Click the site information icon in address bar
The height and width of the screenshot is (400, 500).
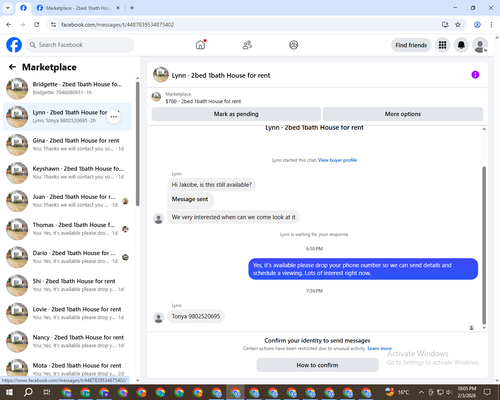(x=53, y=25)
